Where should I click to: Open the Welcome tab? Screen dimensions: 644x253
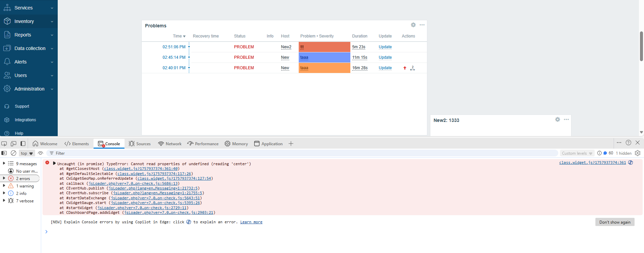45,144
